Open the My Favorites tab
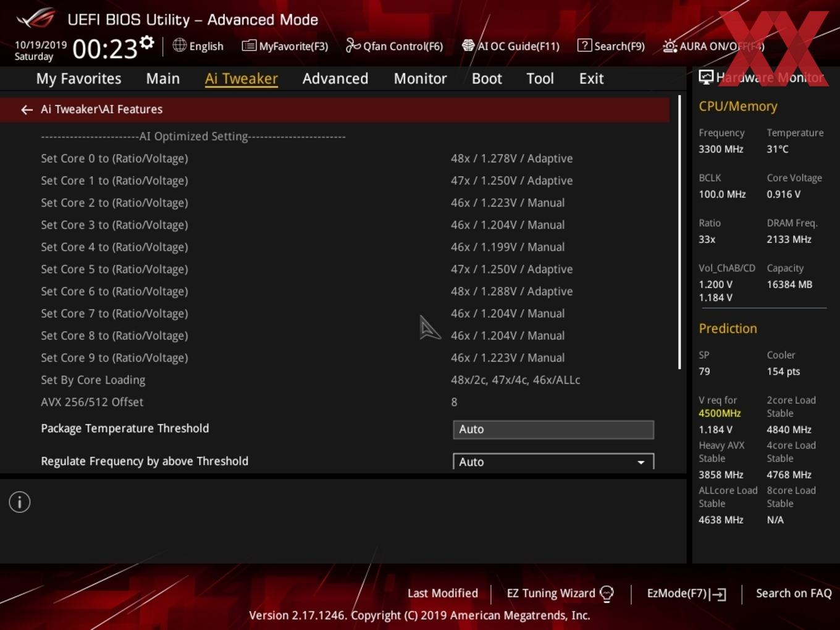This screenshot has height=630, width=840. (78, 78)
